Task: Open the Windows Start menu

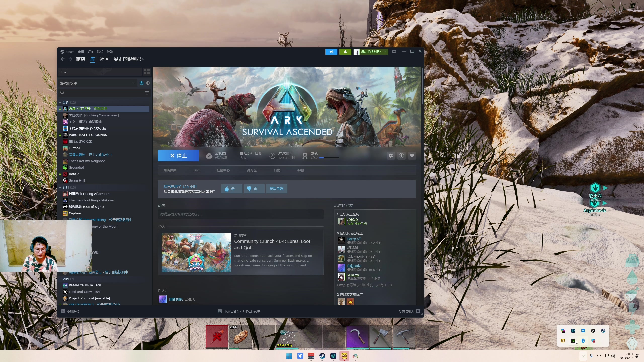Action: [289, 356]
